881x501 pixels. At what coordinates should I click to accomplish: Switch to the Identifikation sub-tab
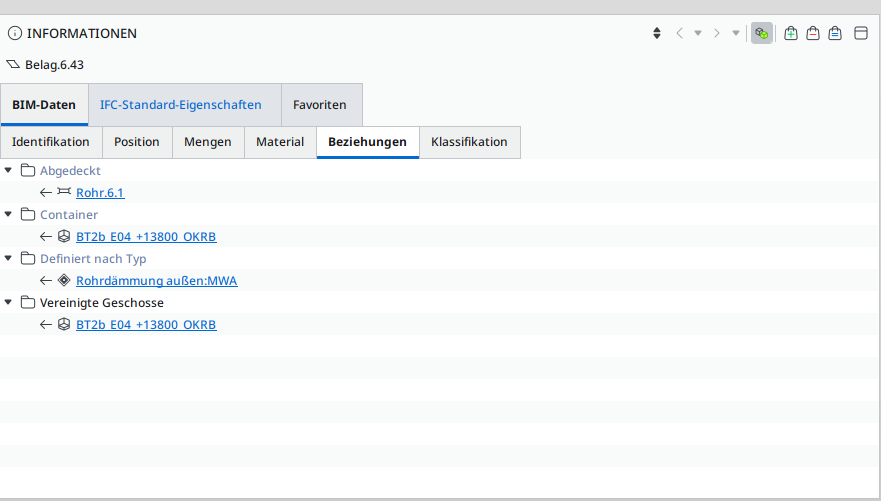coord(51,142)
